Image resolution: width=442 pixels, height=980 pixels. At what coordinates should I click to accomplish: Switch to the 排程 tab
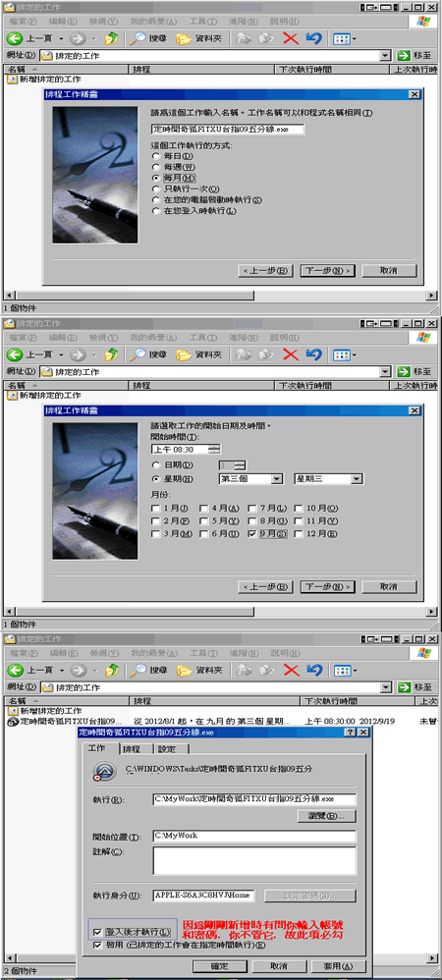(132, 749)
